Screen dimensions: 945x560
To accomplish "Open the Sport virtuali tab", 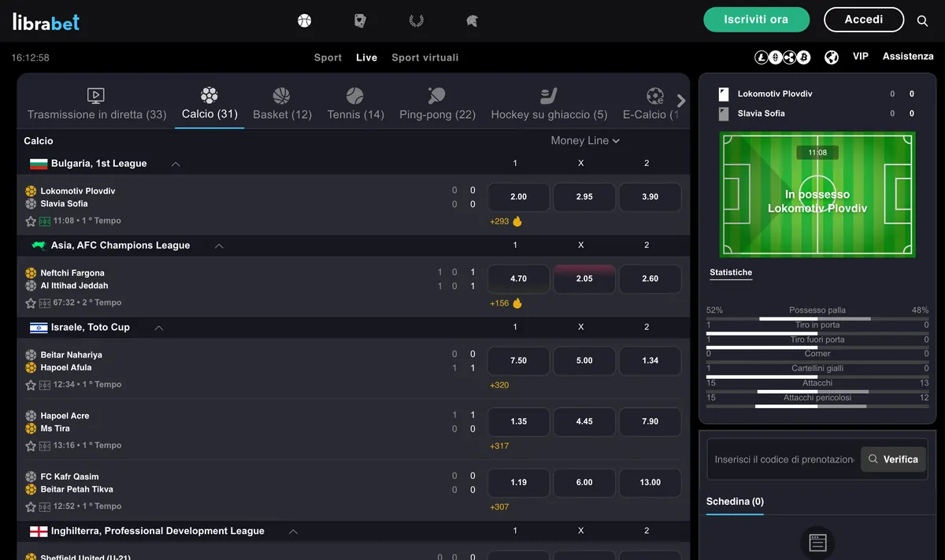I will pos(424,57).
